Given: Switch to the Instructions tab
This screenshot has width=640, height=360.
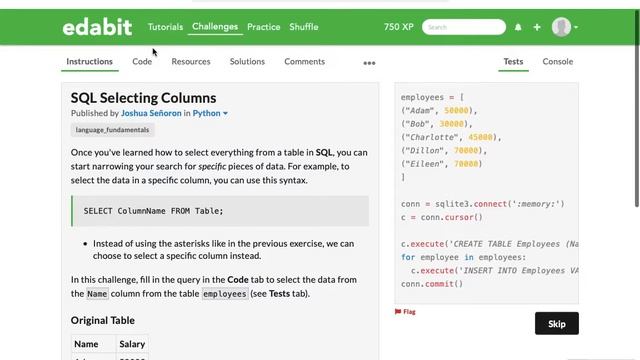Looking at the screenshot, I should tap(89, 62).
